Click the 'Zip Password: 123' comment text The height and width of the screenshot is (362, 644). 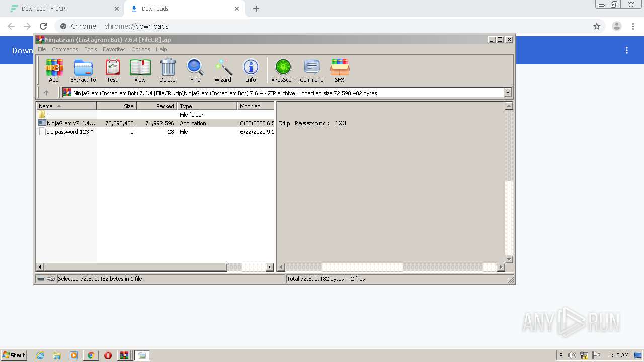click(x=312, y=123)
